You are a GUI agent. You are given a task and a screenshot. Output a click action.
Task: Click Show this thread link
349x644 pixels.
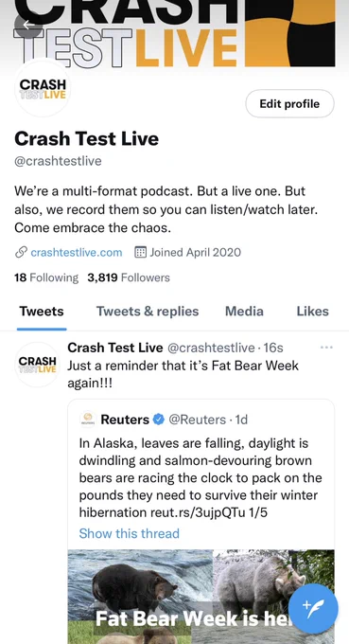click(x=130, y=533)
